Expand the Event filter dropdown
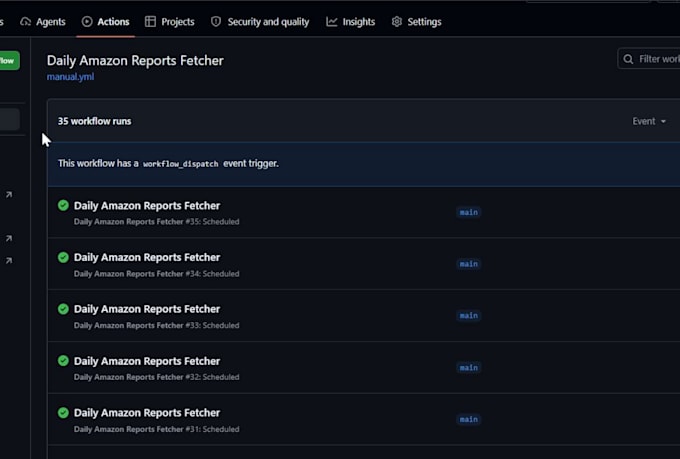680x459 pixels. (x=649, y=121)
